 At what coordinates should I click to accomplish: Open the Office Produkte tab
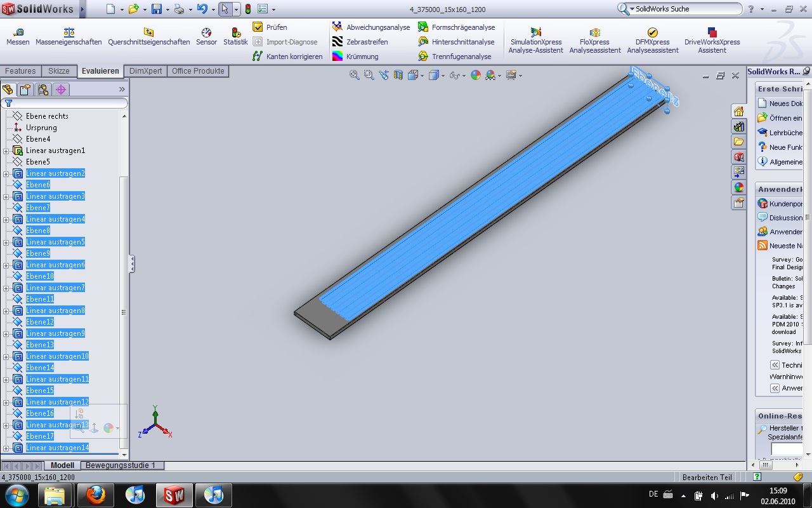(x=198, y=71)
